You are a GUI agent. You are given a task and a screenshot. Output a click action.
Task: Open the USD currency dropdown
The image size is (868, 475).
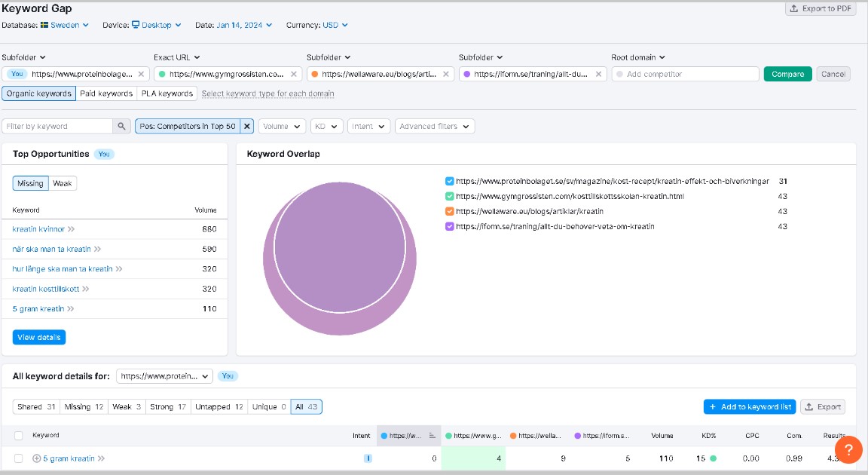click(335, 25)
